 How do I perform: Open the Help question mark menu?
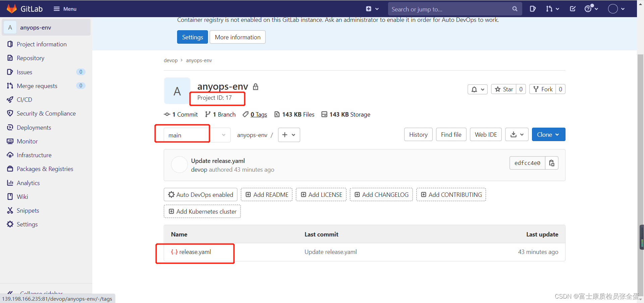click(x=591, y=8)
